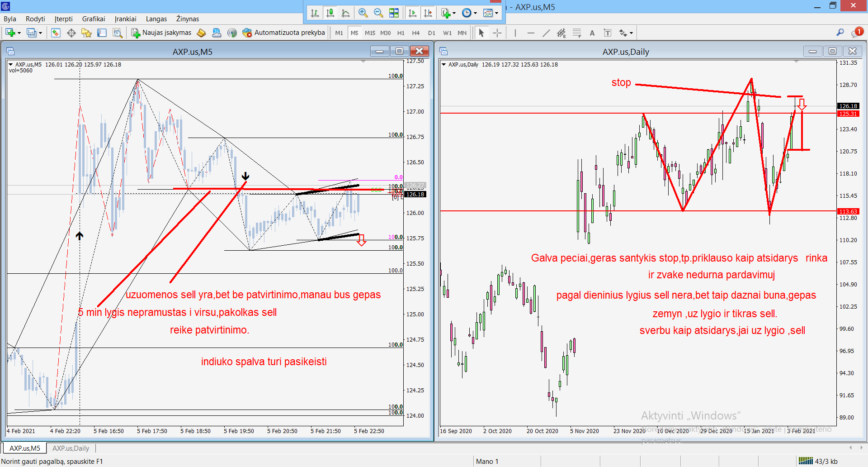Tile chart windows icon
This screenshot has height=467, width=868.
click(394, 13)
